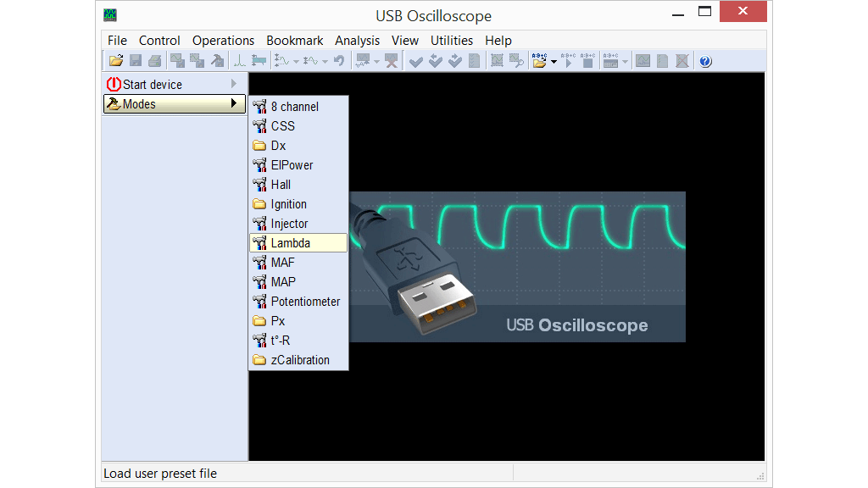Open the zCalibration folder entry
Image resolution: width=868 pixels, height=488 pixels.
coord(299,360)
